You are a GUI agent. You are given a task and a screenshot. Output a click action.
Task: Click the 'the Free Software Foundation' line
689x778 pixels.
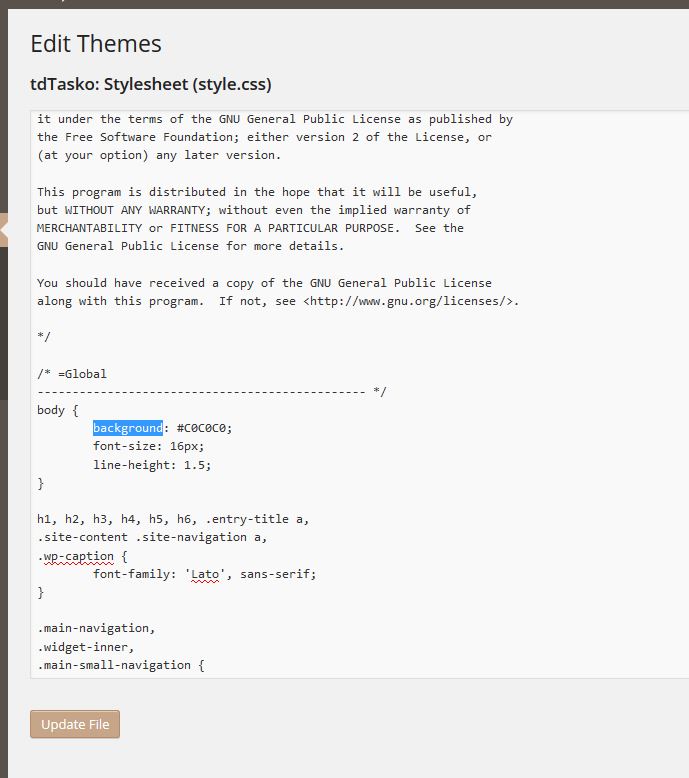point(264,137)
